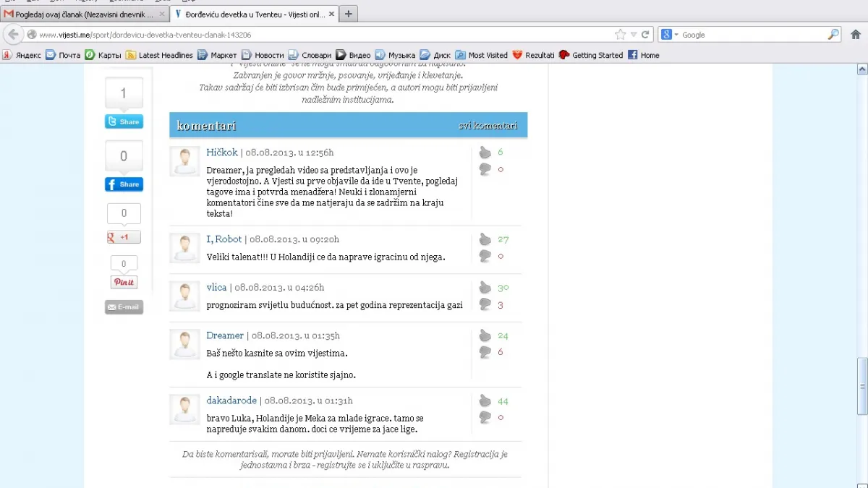This screenshot has width=868, height=488.
Task: Open the Getting Started bookmark
Action: coord(591,55)
